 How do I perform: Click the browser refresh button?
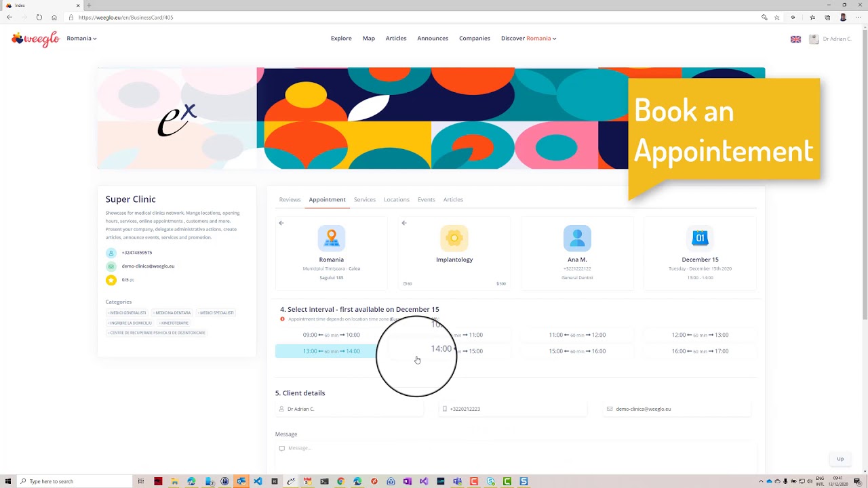tap(39, 18)
